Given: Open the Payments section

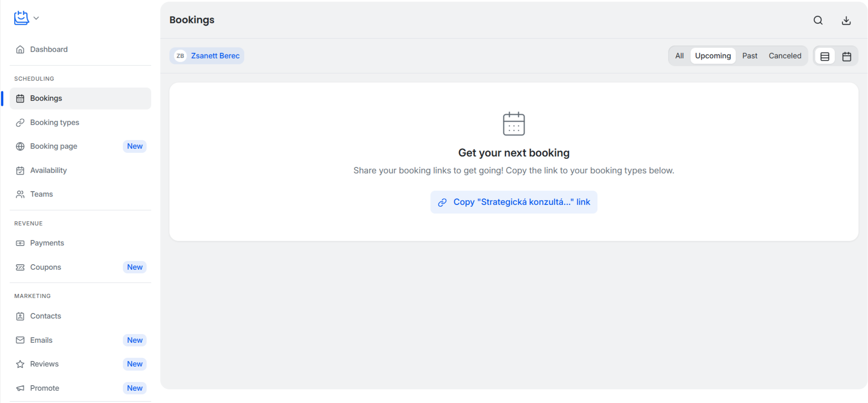Looking at the screenshot, I should tap(47, 243).
